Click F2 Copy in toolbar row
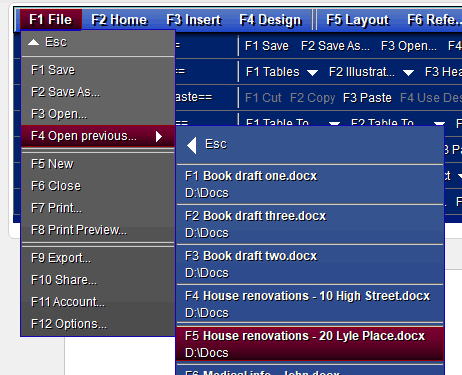This screenshot has width=462, height=375. click(x=312, y=98)
